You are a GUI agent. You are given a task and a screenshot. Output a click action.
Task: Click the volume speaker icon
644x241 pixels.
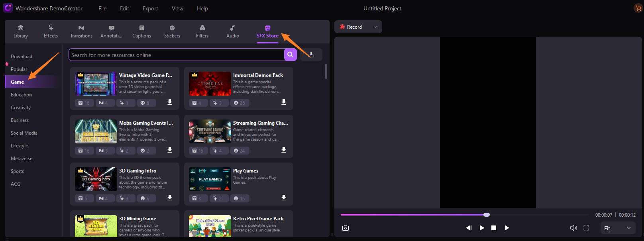(573, 228)
